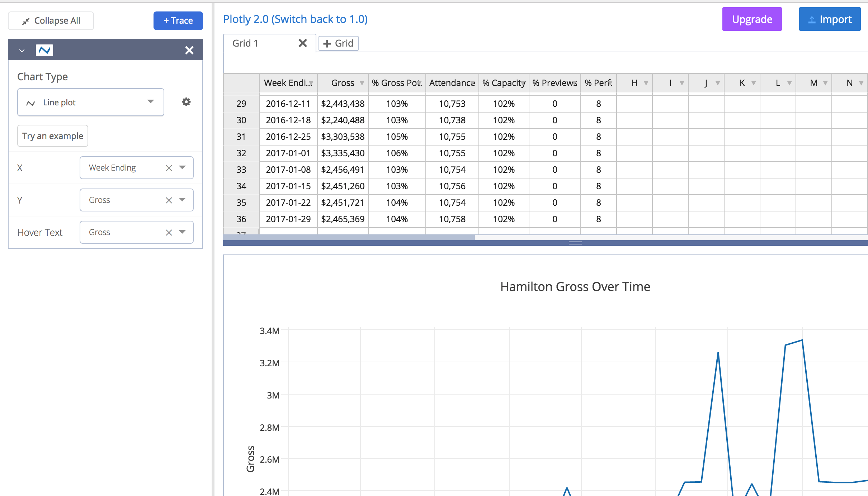Close the Grid 1 tab

click(x=303, y=43)
